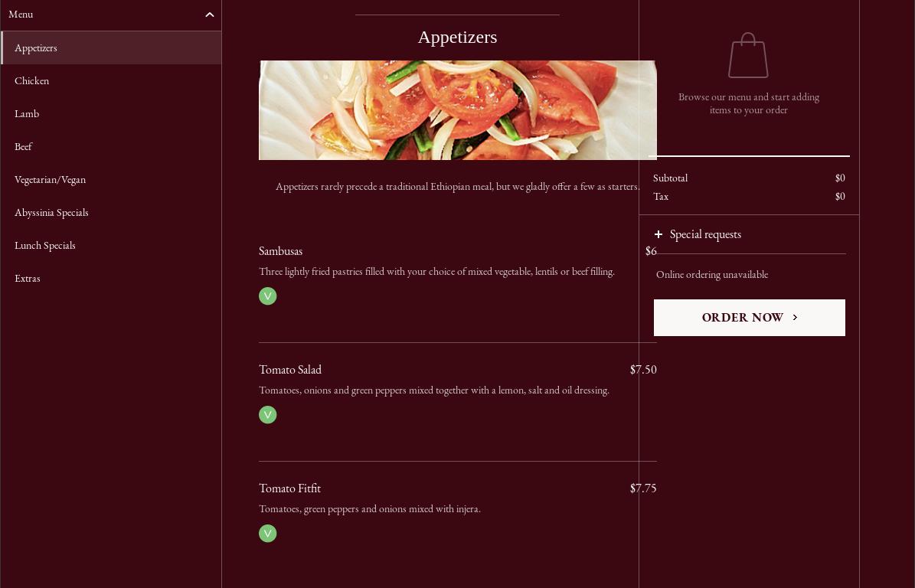Viewport: 915px width, 588px height.
Task: Open the Sambusas item title
Action: (x=281, y=251)
